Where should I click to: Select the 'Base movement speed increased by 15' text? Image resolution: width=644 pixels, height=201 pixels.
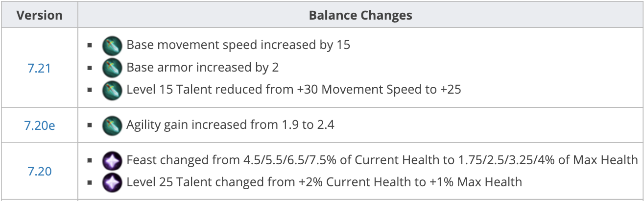(x=239, y=45)
